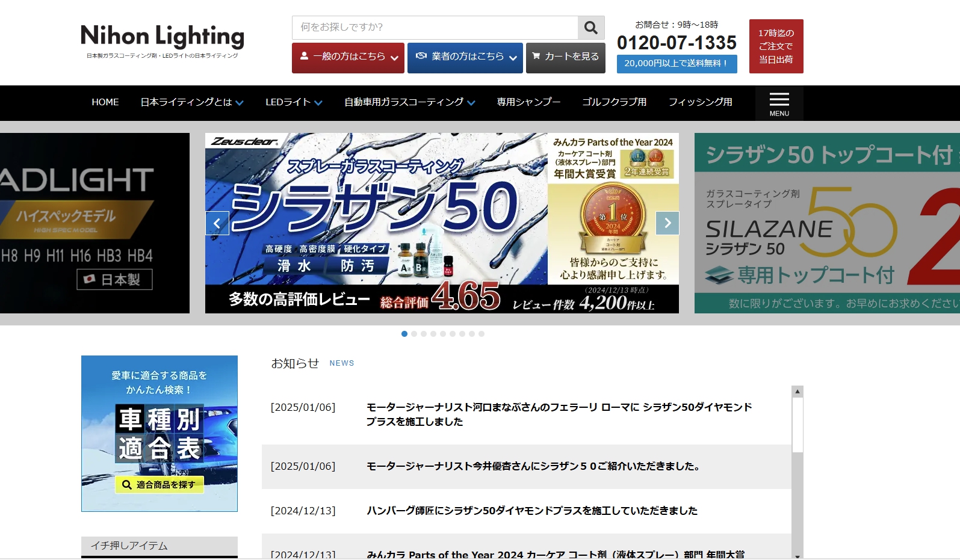Select the fourth carousel dot indicator
960x560 pixels.
(x=433, y=334)
